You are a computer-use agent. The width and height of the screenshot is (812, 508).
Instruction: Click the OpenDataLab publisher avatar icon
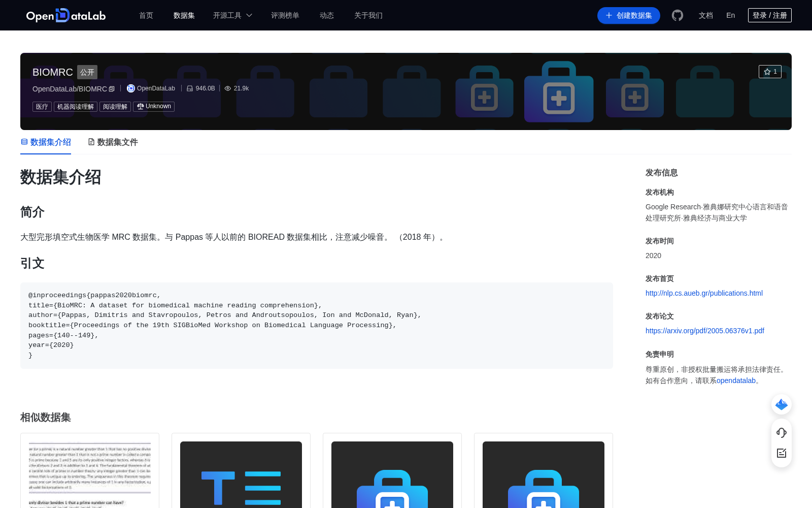click(130, 88)
